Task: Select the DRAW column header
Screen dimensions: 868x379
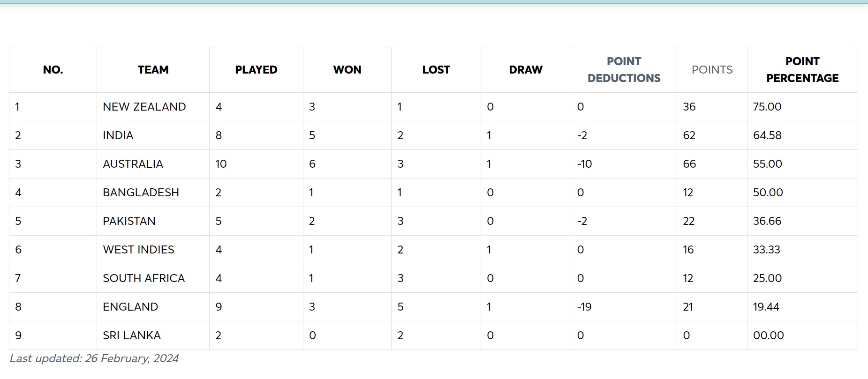Action: (x=526, y=70)
